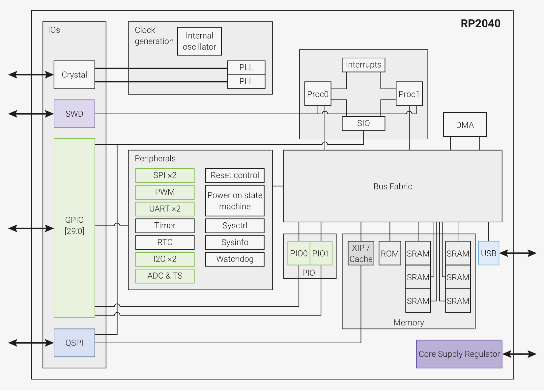The height and width of the screenshot is (392, 544).
Task: Click the ROM block in Memory
Action: [x=390, y=253]
